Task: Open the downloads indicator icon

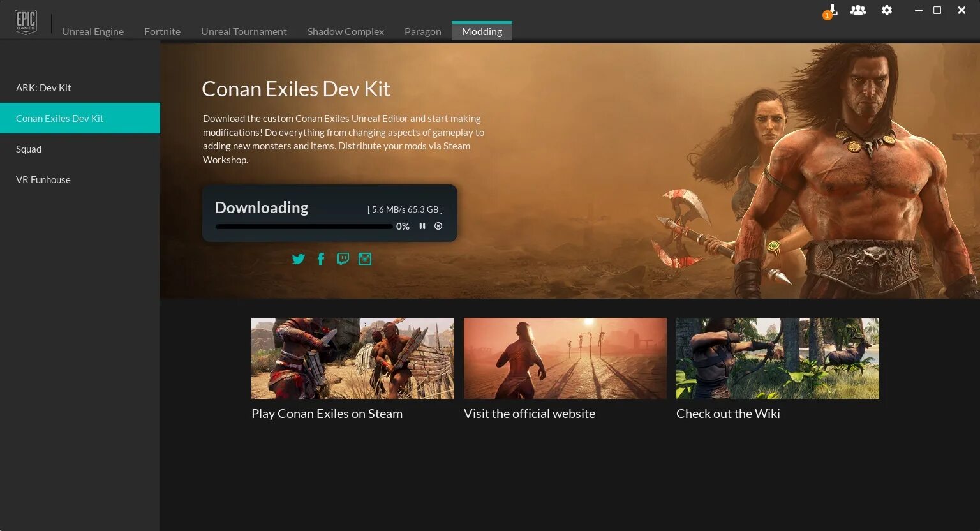Action: [830, 11]
